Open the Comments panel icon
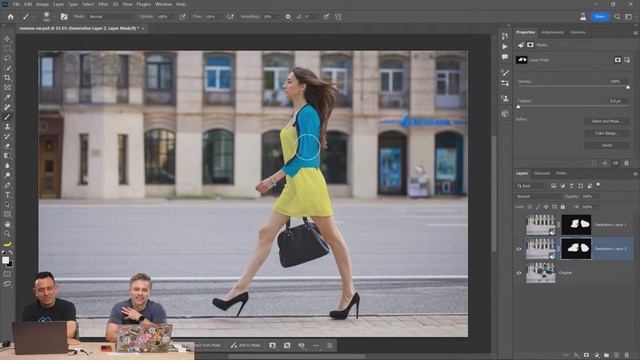The image size is (640, 360). [505, 57]
